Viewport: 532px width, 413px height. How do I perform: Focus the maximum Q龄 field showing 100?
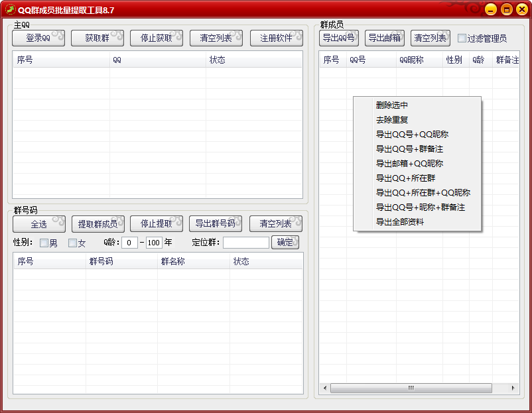(154, 243)
